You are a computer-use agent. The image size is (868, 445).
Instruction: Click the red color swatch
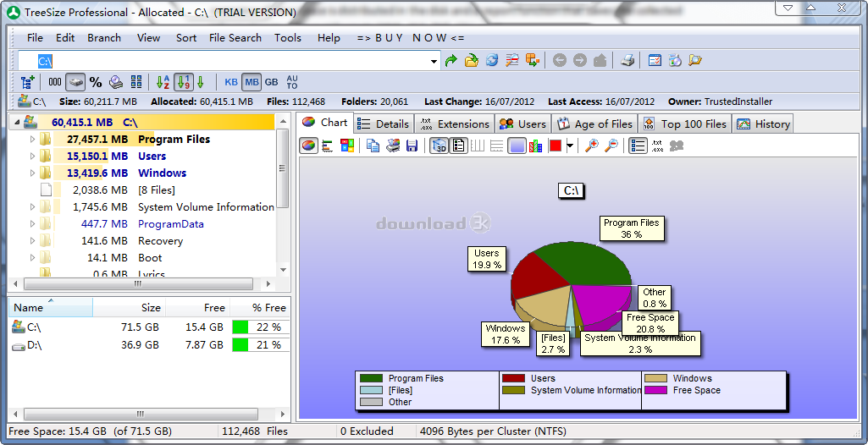tap(556, 146)
